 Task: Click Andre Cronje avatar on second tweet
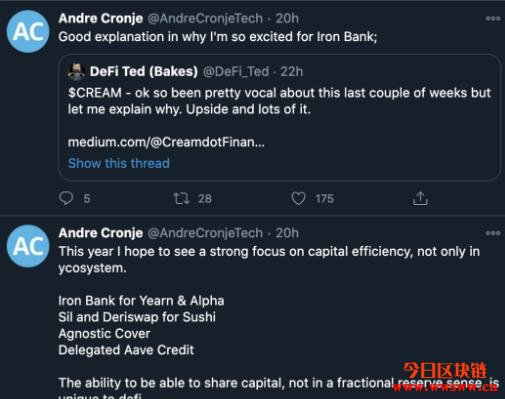click(x=28, y=246)
